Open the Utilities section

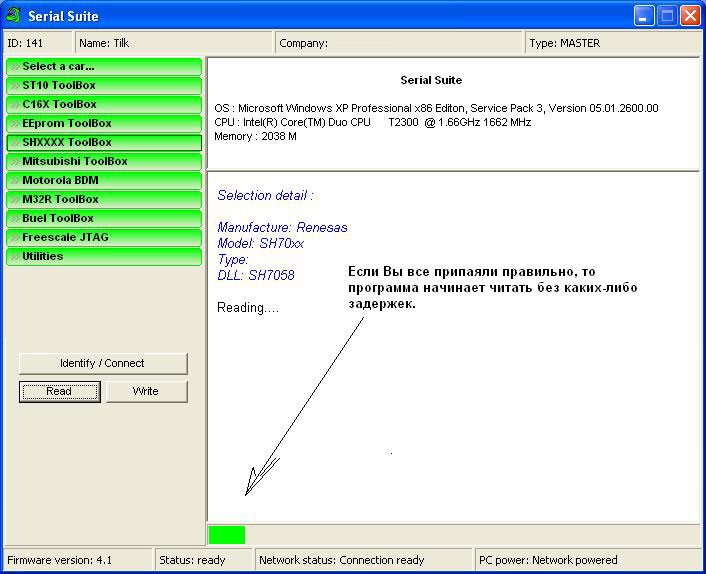[104, 256]
